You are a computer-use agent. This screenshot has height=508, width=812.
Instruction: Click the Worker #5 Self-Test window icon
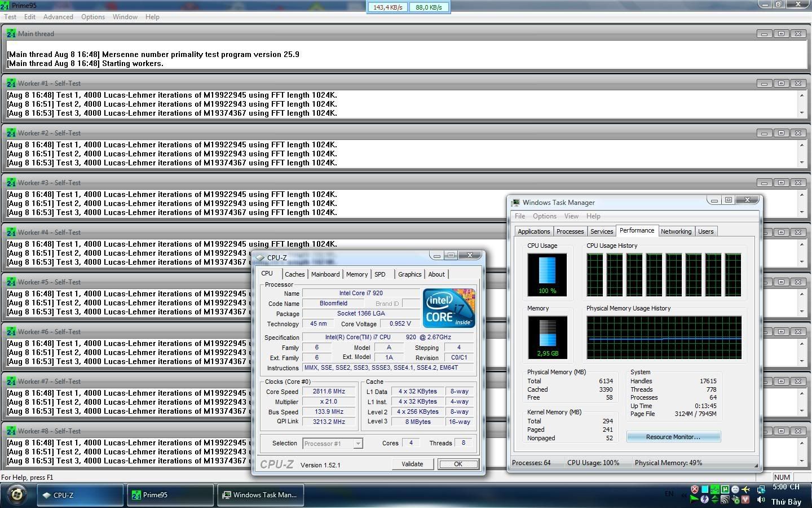(x=11, y=282)
